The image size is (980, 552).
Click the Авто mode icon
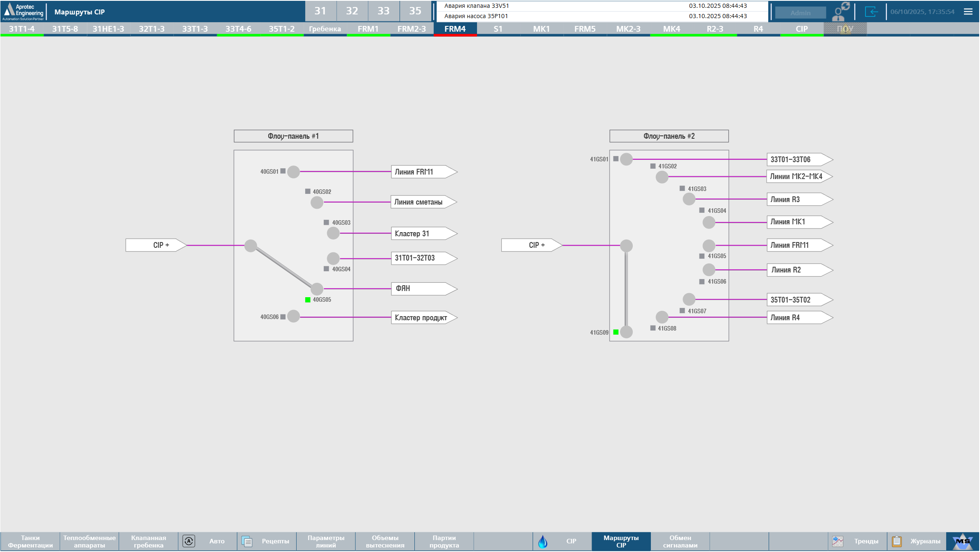coord(189,541)
